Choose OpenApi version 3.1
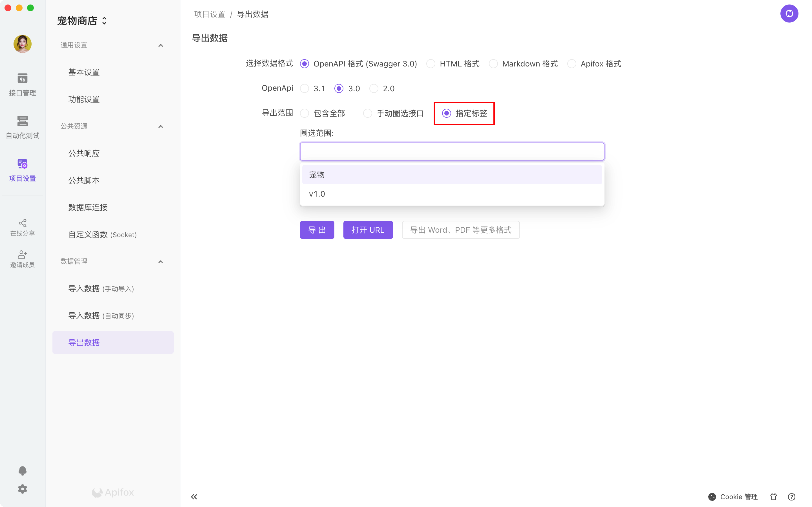Image resolution: width=812 pixels, height=507 pixels. coord(305,88)
